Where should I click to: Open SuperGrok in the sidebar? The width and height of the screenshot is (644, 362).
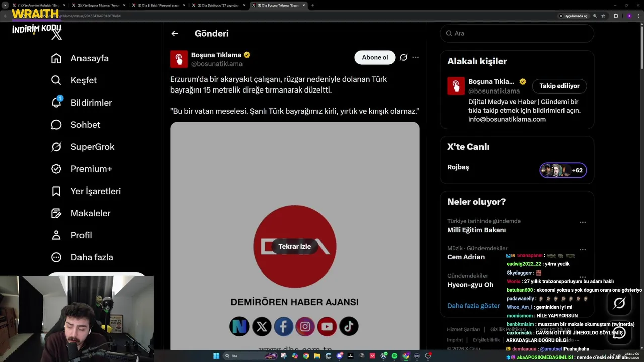pyautogui.click(x=84, y=147)
